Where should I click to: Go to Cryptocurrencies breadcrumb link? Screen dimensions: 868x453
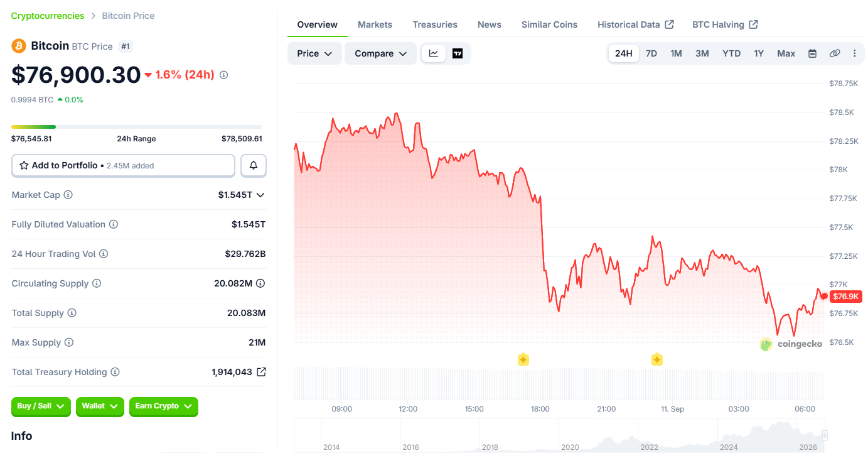coord(48,16)
